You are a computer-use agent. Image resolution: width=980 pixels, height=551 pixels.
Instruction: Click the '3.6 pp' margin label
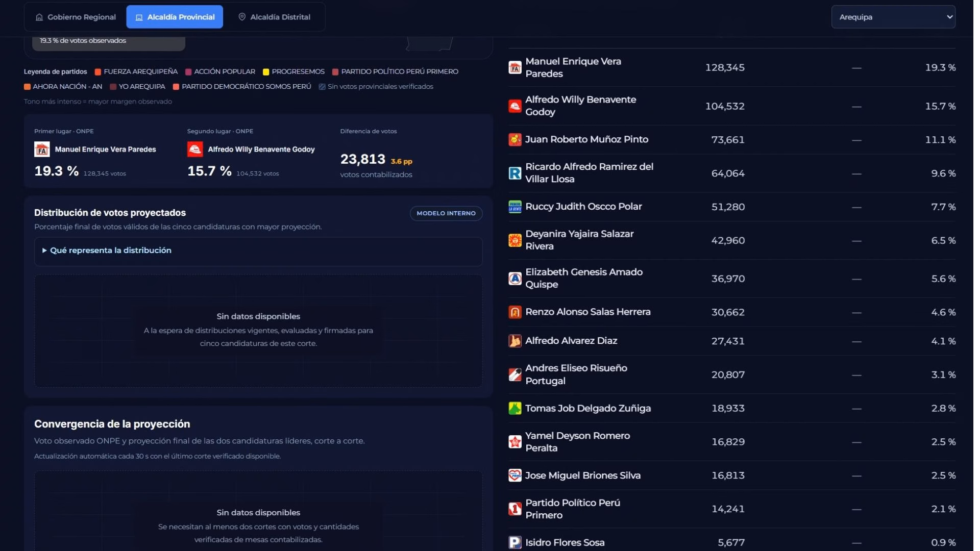[x=401, y=161]
